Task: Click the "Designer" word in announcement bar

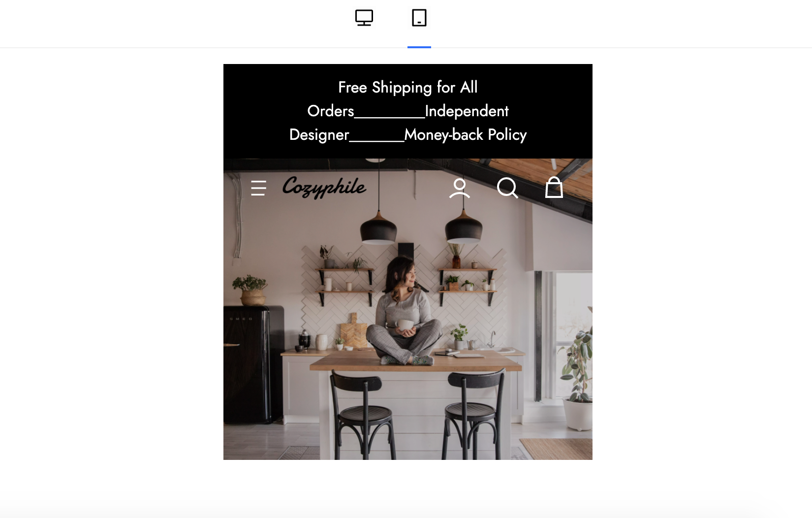Action: pos(319,135)
